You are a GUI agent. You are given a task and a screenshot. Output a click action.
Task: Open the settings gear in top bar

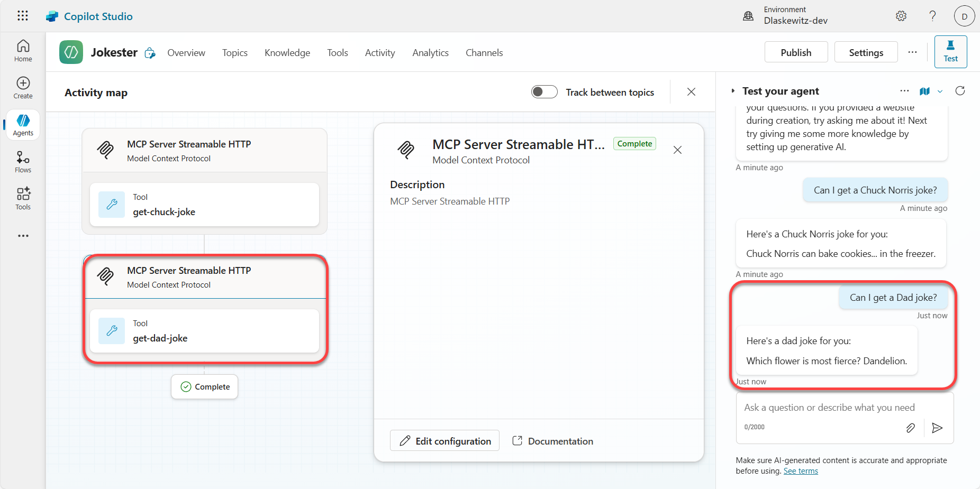(x=901, y=16)
